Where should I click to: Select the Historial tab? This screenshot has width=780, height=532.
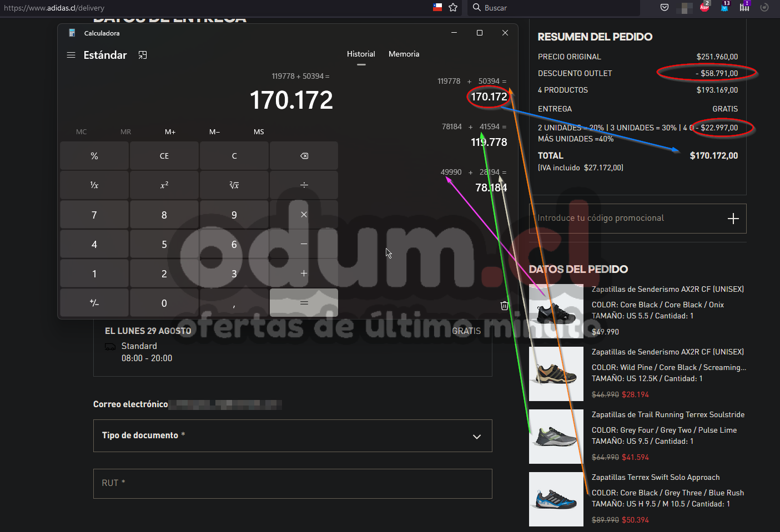click(361, 54)
